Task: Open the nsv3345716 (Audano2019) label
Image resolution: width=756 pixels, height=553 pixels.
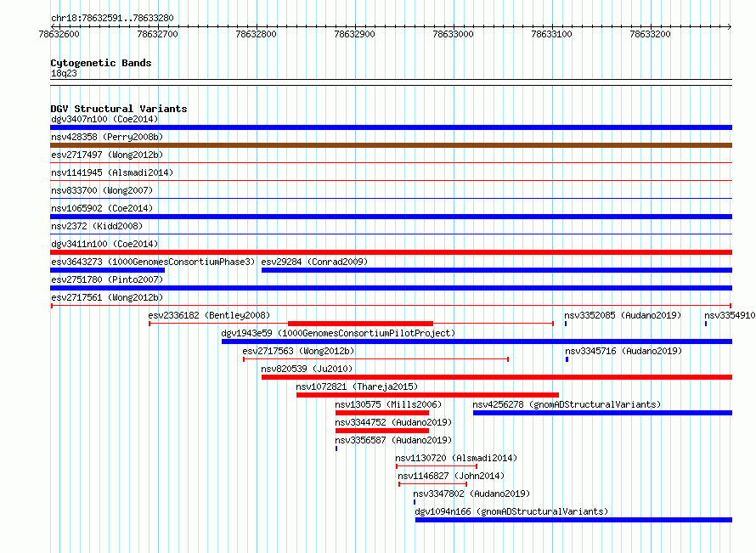Action: (x=623, y=351)
